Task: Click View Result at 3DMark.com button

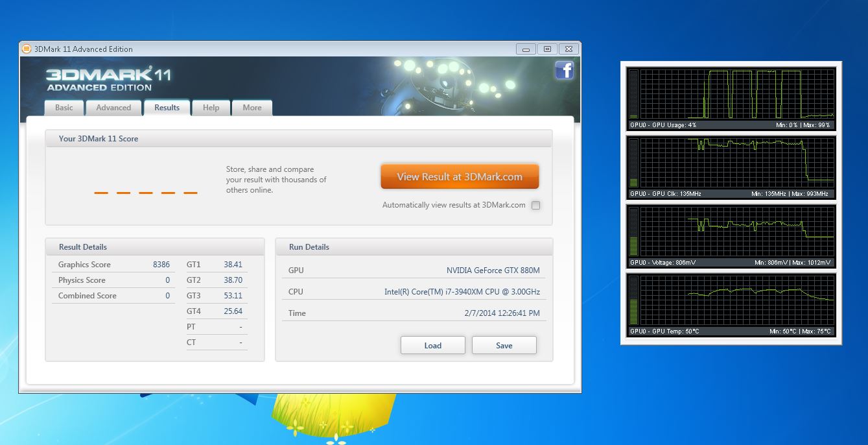Action: click(460, 176)
